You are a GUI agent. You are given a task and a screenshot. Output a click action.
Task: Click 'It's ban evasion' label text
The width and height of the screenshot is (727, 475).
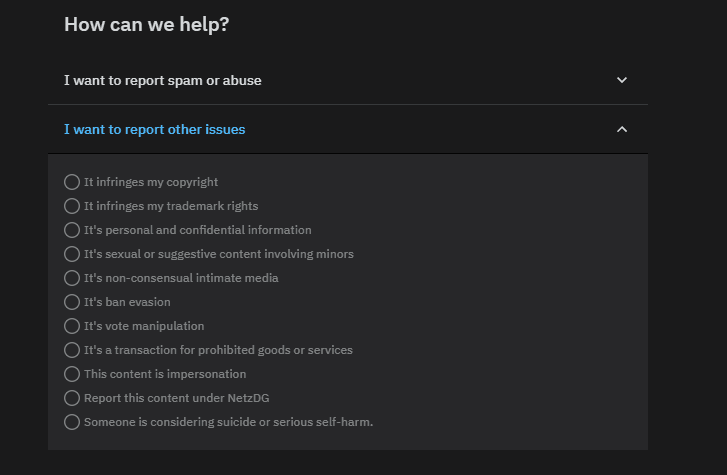point(127,302)
